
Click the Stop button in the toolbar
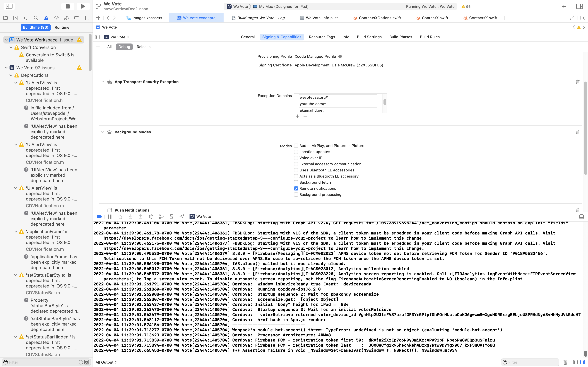(68, 7)
